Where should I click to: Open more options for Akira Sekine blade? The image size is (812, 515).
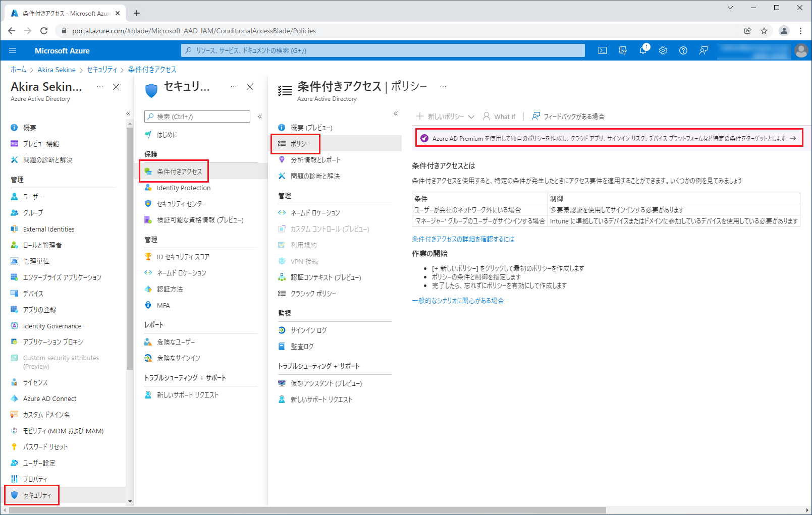pyautogui.click(x=100, y=87)
